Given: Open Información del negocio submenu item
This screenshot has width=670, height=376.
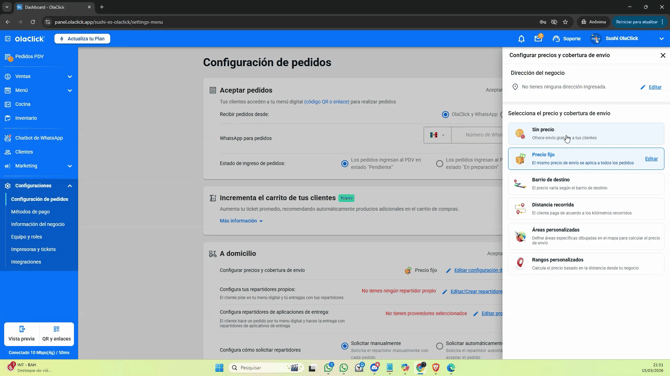Looking at the screenshot, I should [38, 224].
